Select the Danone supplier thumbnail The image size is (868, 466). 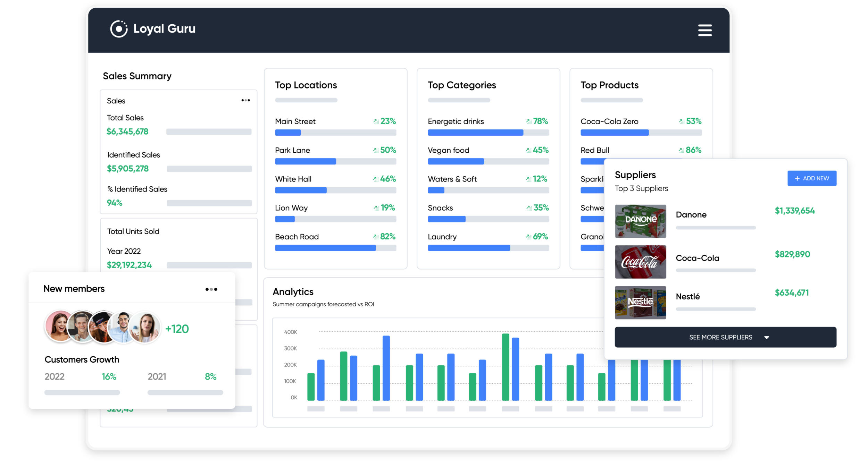click(x=640, y=221)
